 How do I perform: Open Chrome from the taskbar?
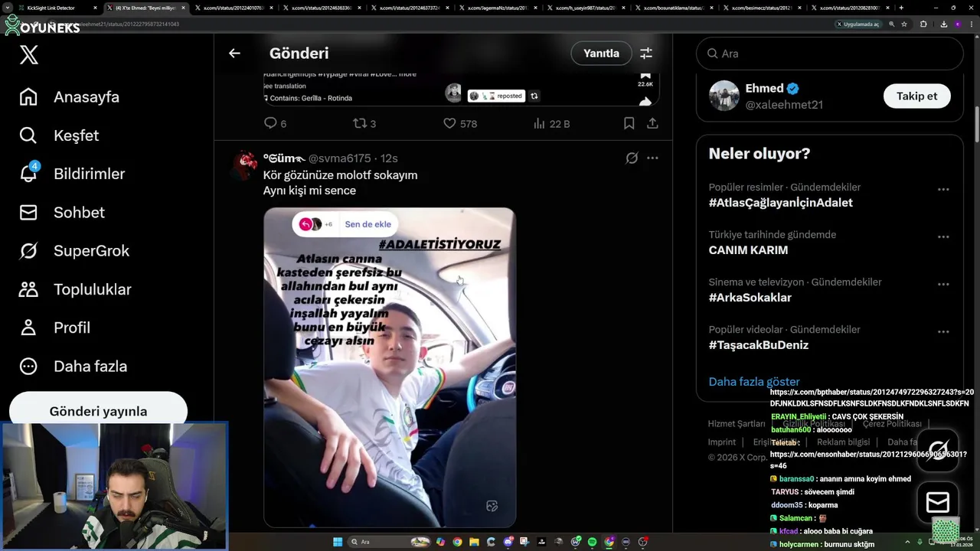click(457, 542)
